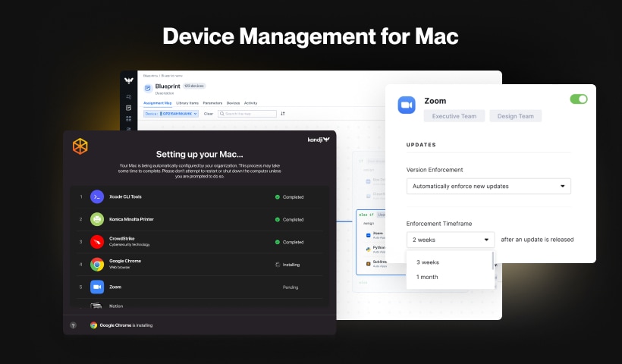
Task: Open the Version Enforcement dropdown
Action: point(488,187)
